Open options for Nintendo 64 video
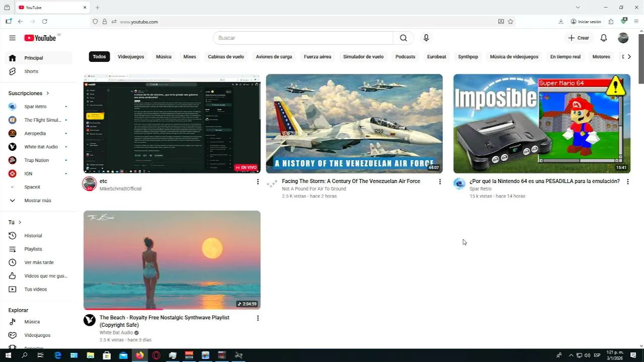The height and width of the screenshot is (362, 644). (x=627, y=182)
